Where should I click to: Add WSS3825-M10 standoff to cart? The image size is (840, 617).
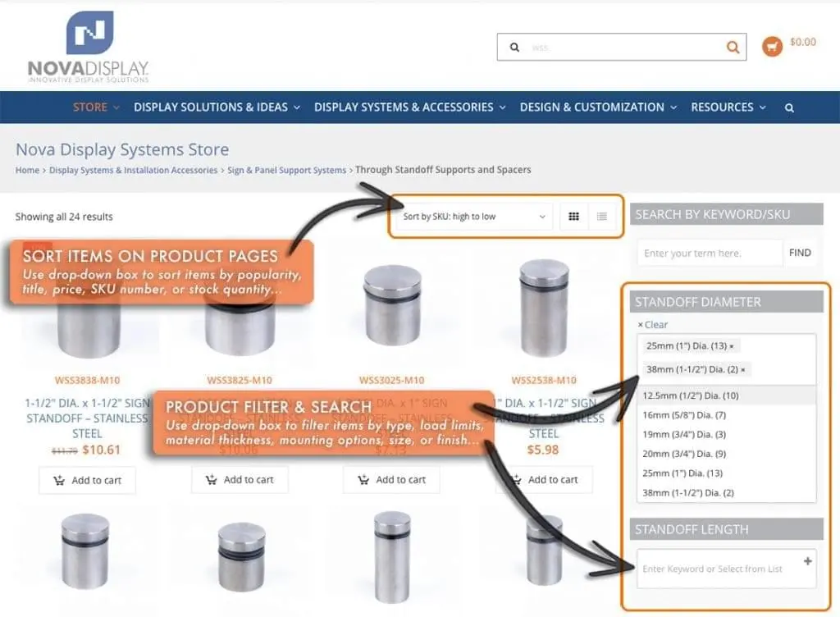pyautogui.click(x=240, y=480)
